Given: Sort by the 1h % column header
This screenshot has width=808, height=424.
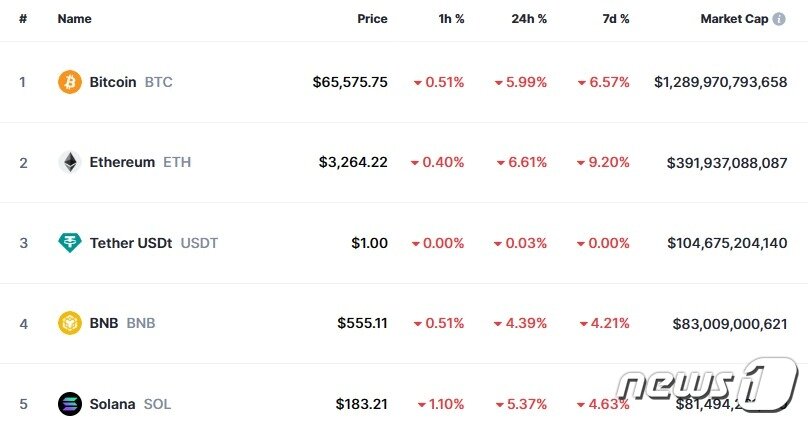Looking at the screenshot, I should pos(451,19).
